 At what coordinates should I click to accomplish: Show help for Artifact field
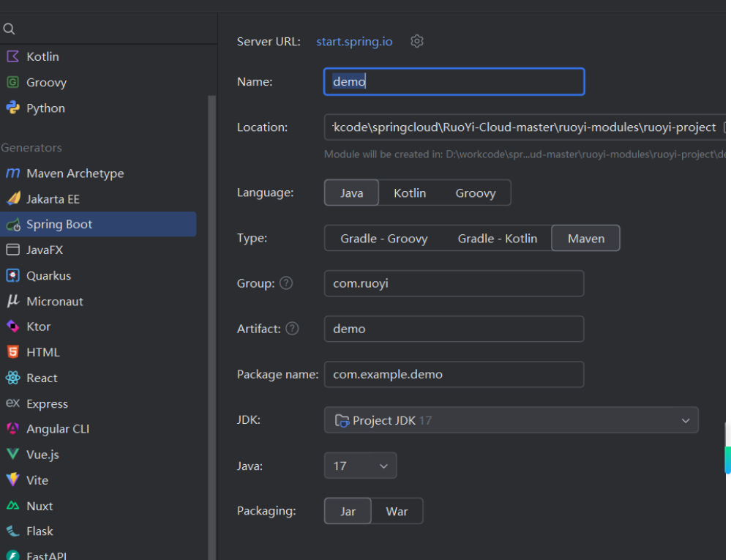(292, 329)
